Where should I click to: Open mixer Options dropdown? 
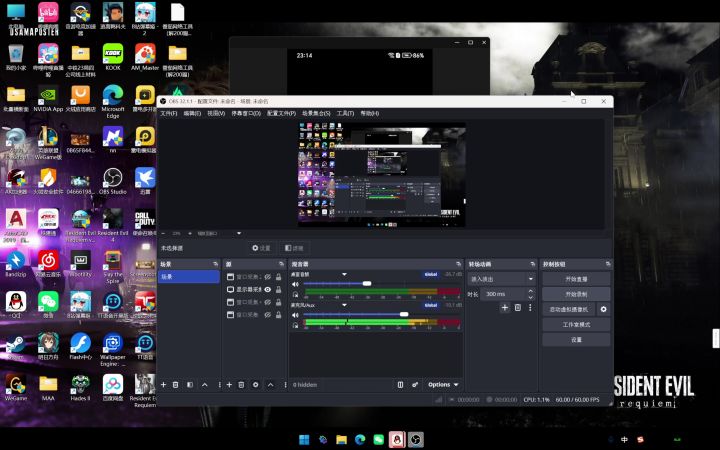tap(443, 384)
